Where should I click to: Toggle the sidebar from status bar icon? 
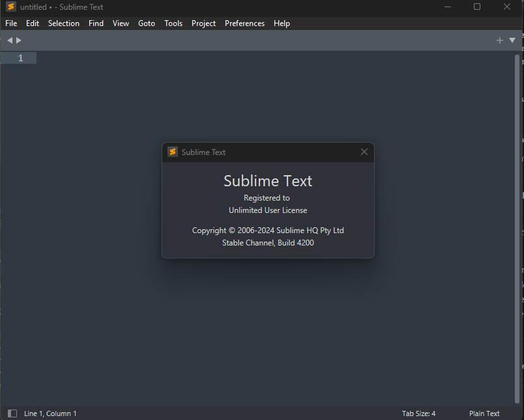[x=12, y=413]
